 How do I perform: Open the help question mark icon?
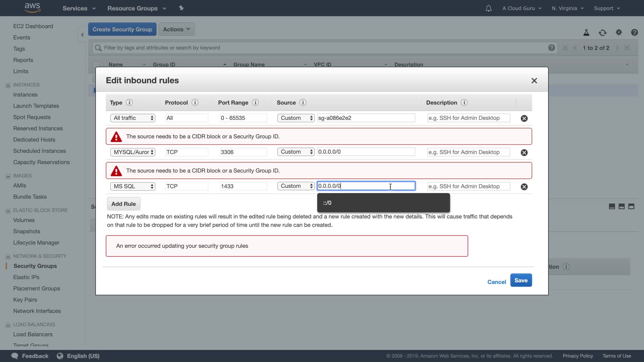pyautogui.click(x=634, y=33)
